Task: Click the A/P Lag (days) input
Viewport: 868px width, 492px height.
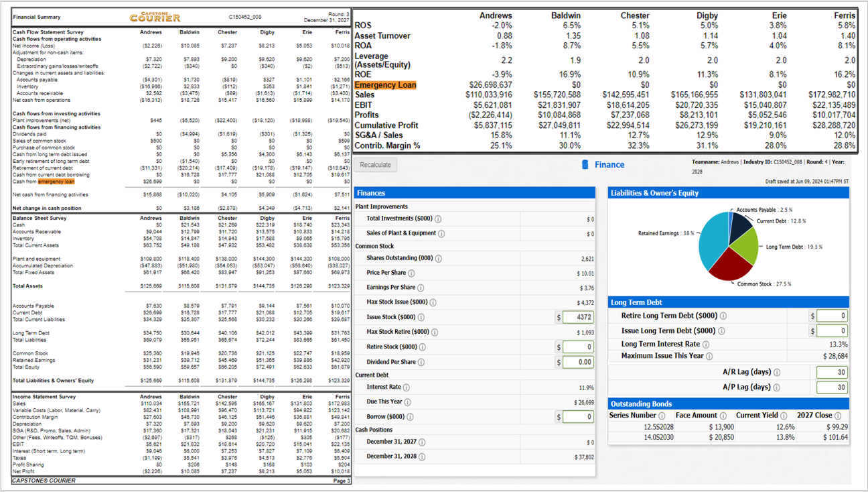Action: coord(833,387)
